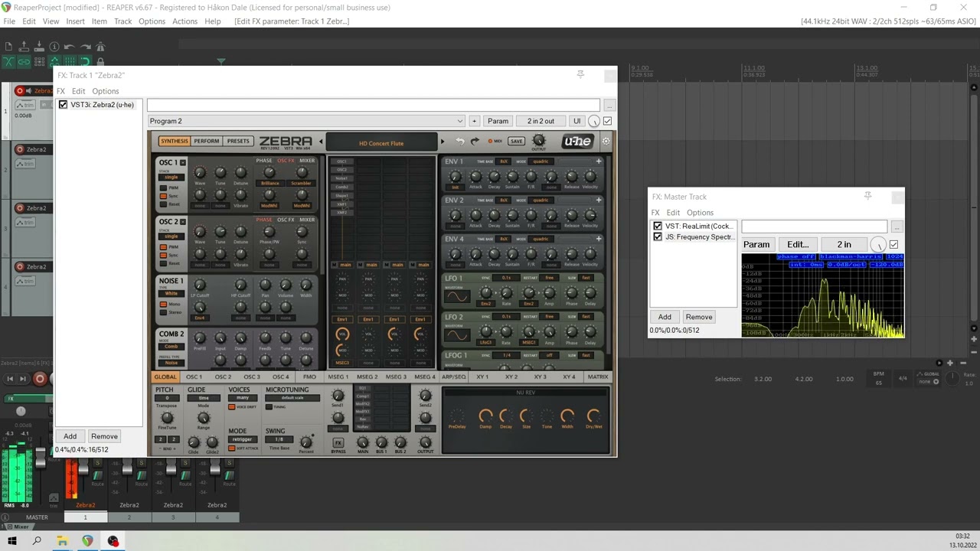Toggle JS Frequency Spectrum checkbox
The width and height of the screenshot is (980, 551).
(x=658, y=237)
